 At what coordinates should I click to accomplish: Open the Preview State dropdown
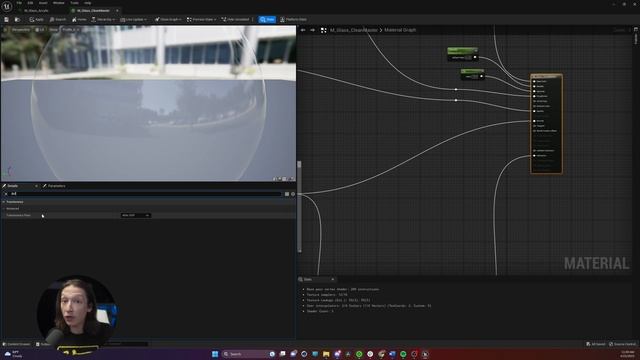pos(201,19)
